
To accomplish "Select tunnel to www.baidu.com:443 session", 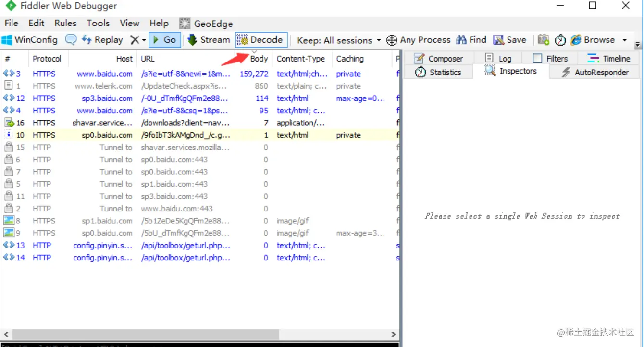I will pyautogui.click(x=200, y=209).
